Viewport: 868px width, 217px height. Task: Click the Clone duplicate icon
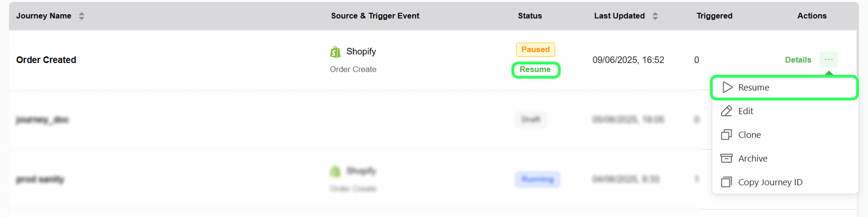point(726,135)
